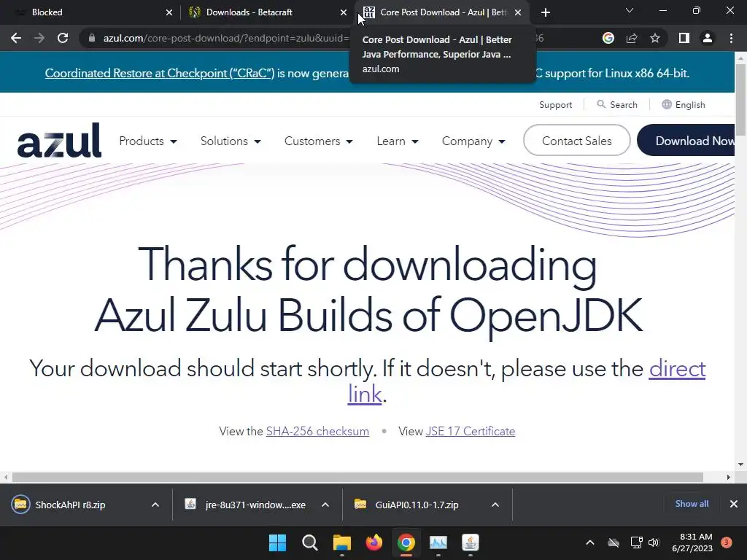Show hidden system tray icons
This screenshot has width=747, height=560.
[x=589, y=542]
